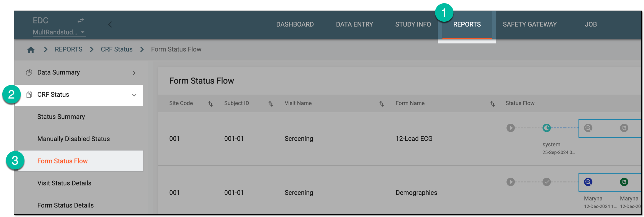Click the 12-Lead ECG form name
The width and height of the screenshot is (644, 217).
pos(414,139)
